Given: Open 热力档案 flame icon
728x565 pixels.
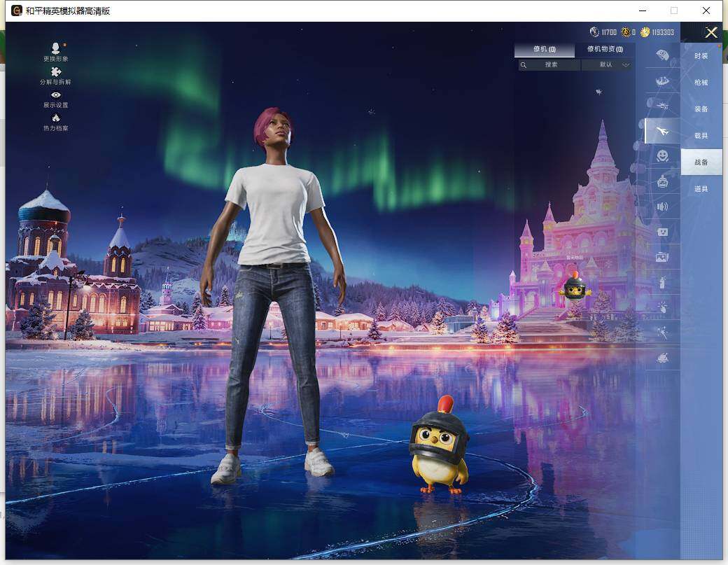Looking at the screenshot, I should (x=56, y=122).
